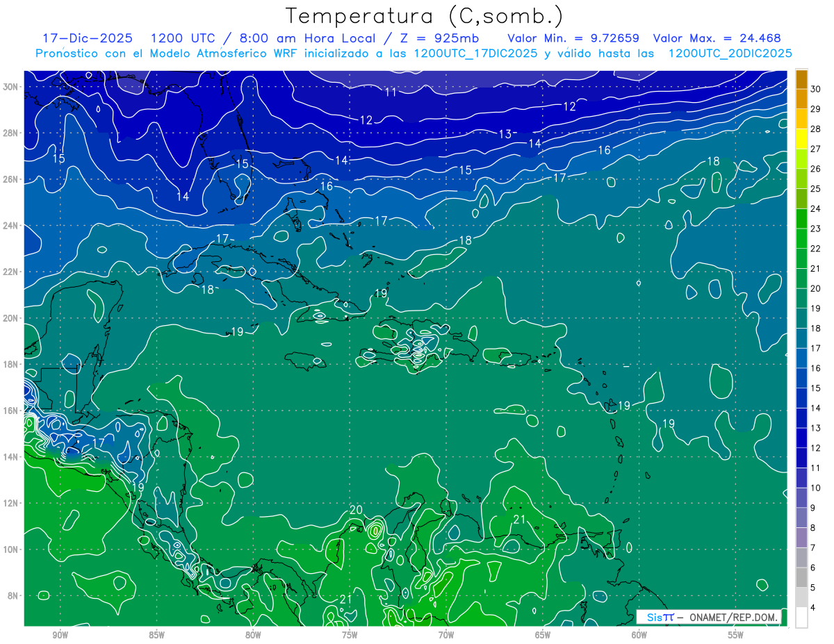This screenshot has height=644, width=834.
Task: Click the '85W' longitude axis label
Action: (x=156, y=636)
